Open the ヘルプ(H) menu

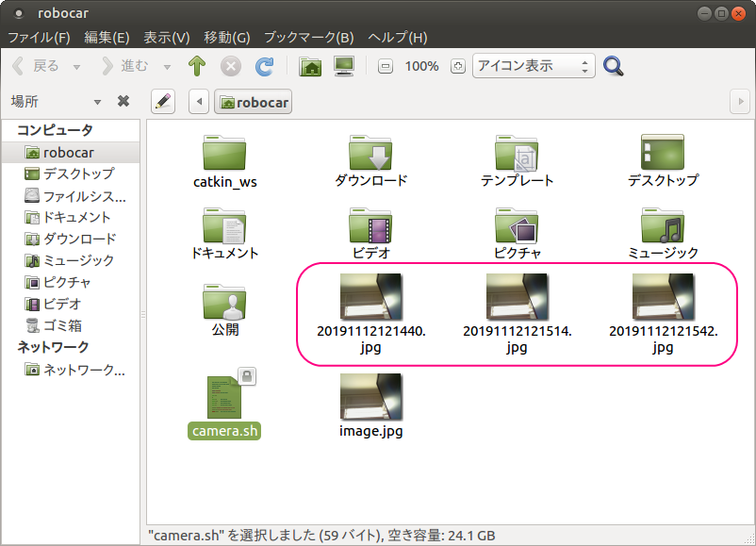(398, 37)
